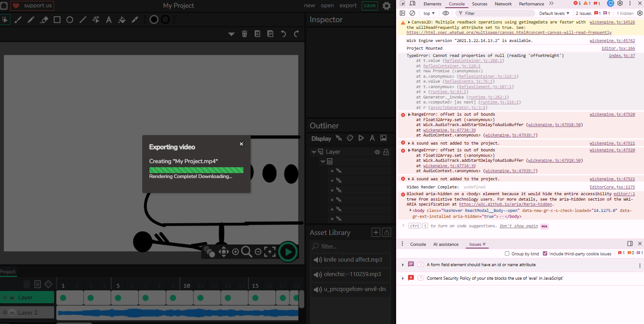Screen dimensions: 644x324
Task: Activate the Eyedropper tool
Action: pos(135,20)
